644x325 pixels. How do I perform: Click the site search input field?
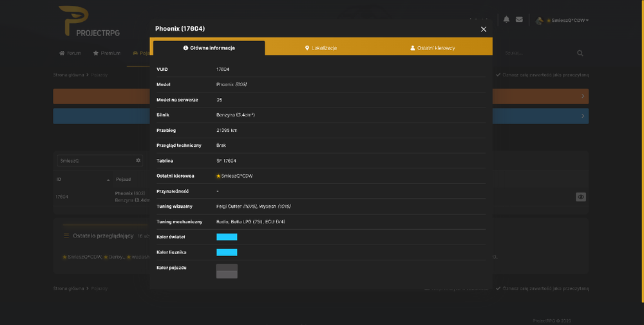(x=538, y=53)
